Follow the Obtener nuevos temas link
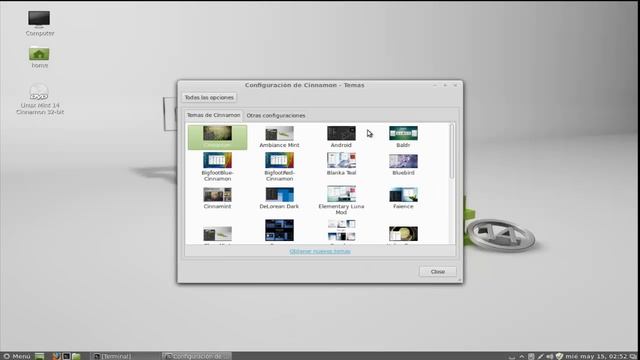The width and height of the screenshot is (640, 360). click(320, 251)
